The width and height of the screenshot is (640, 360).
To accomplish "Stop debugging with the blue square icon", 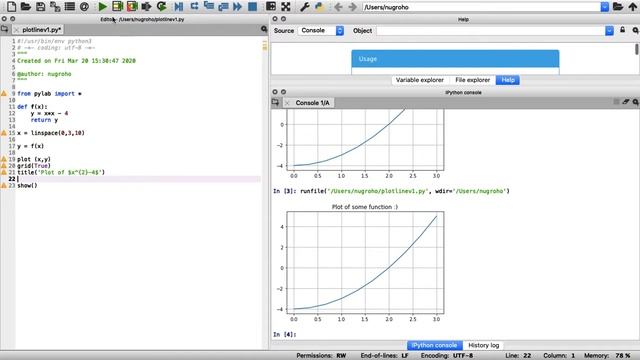I will [253, 7].
